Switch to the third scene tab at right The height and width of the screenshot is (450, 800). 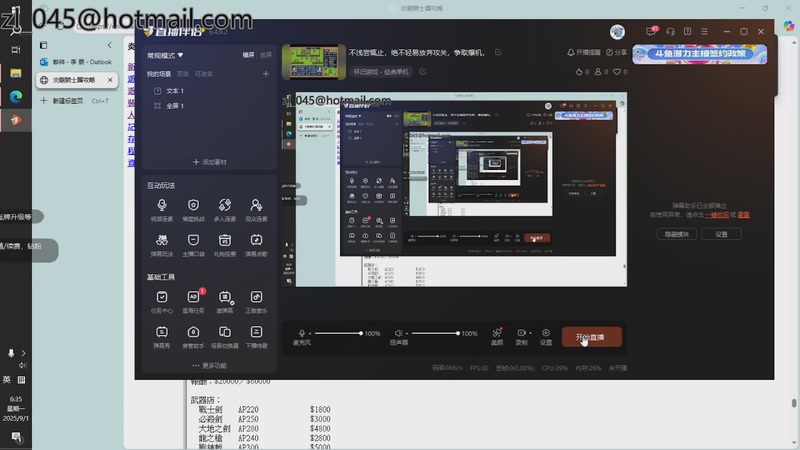(204, 74)
